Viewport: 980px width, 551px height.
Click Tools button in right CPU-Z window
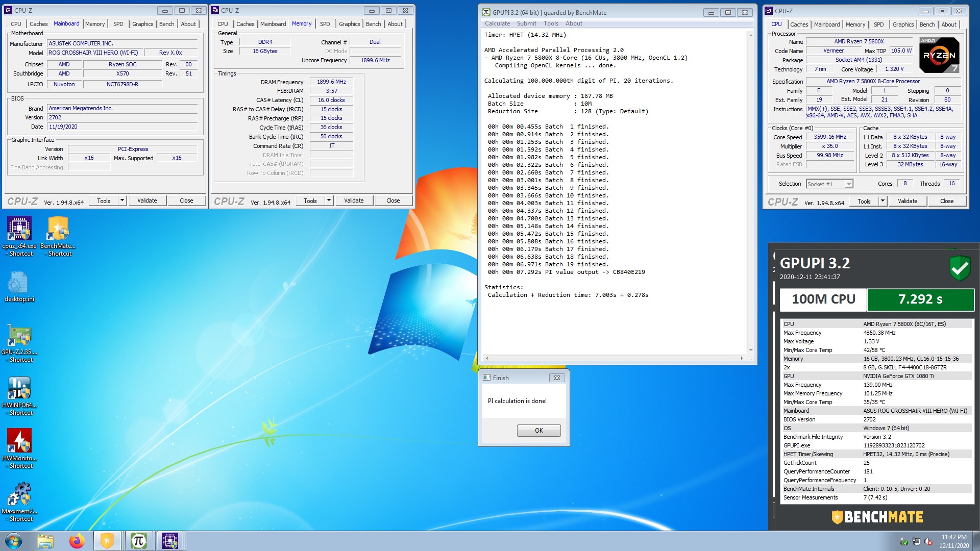864,201
